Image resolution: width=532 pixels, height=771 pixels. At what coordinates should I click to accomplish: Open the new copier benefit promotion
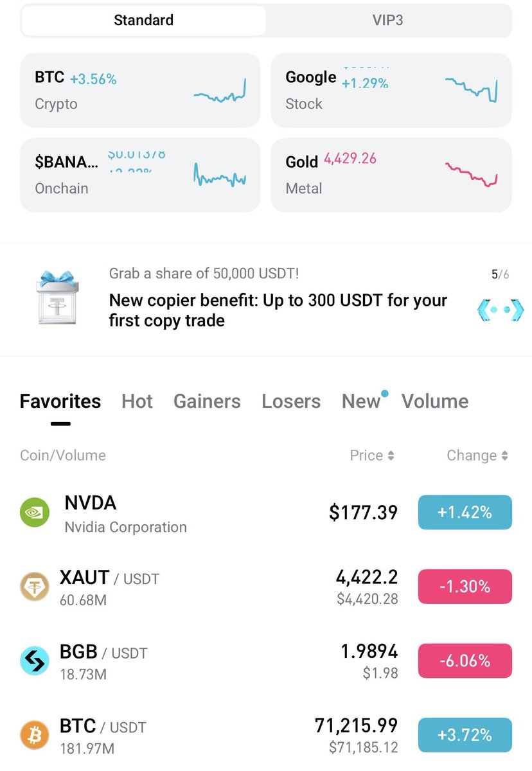(x=278, y=310)
